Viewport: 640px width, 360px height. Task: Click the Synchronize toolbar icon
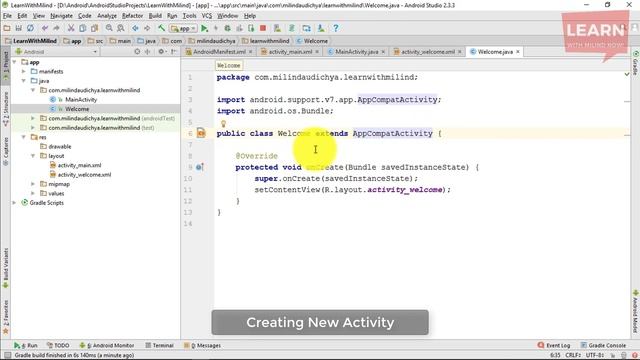pyautogui.click(x=30, y=28)
